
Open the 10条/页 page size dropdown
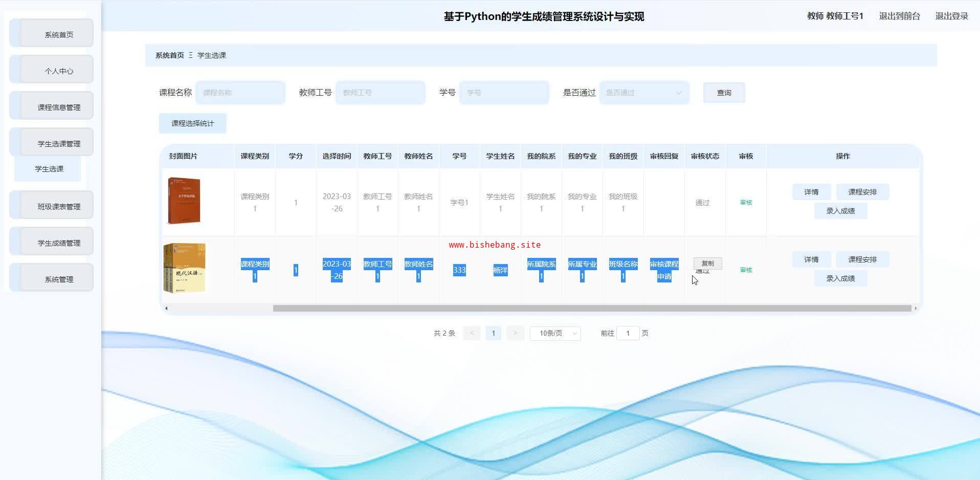tap(555, 333)
